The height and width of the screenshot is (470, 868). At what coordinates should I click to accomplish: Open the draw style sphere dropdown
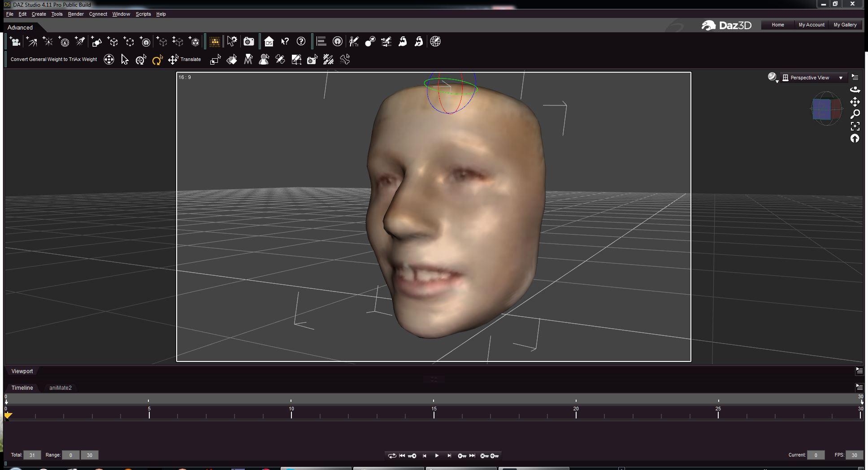(773, 78)
